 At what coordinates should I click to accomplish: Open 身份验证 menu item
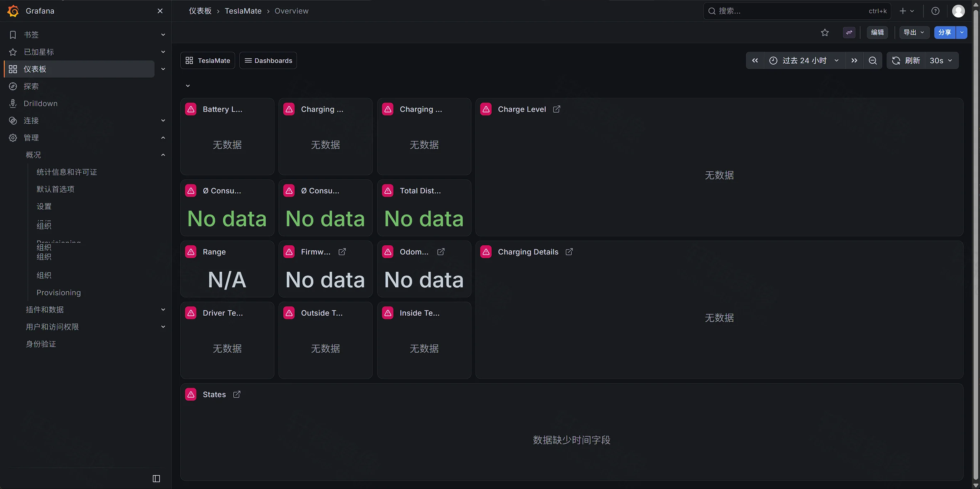point(41,344)
